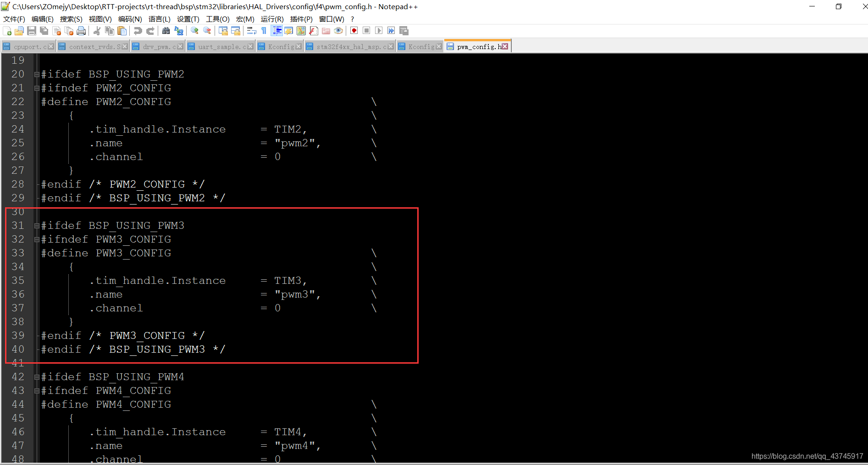Screen dimensions: 868x465
Task: Toggle the monitoring eye icon
Action: click(x=338, y=31)
